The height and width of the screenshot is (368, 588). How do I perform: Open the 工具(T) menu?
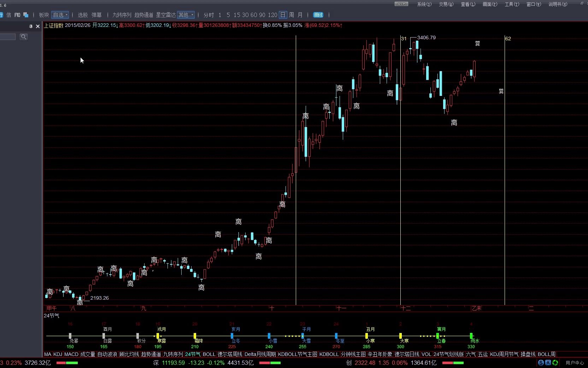(x=512, y=4)
